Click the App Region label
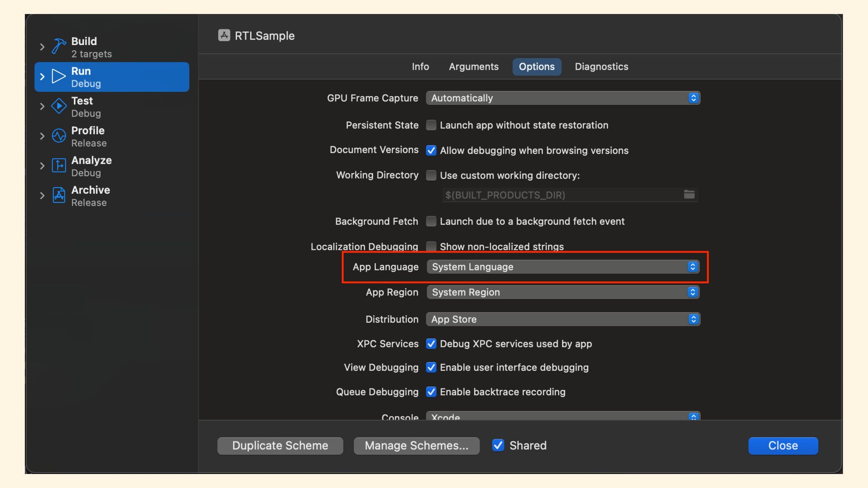 pyautogui.click(x=392, y=292)
